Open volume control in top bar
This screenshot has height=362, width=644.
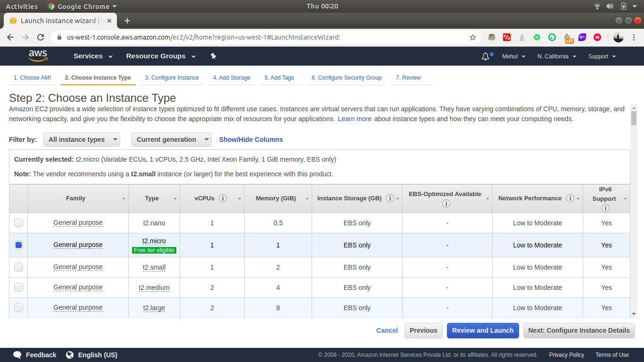(x=610, y=6)
